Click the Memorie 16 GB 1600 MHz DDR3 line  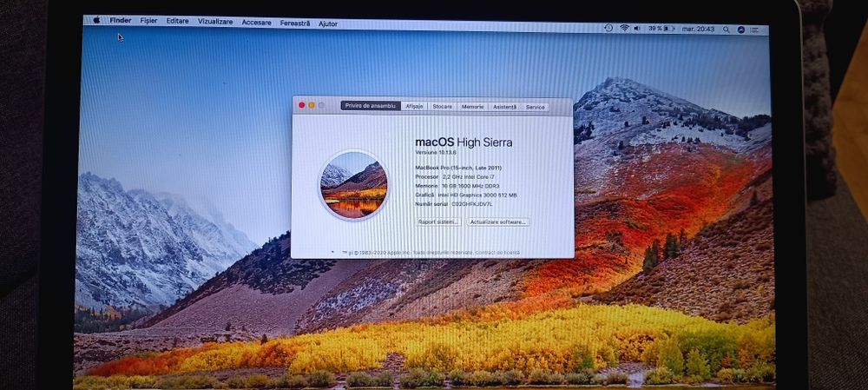(457, 186)
